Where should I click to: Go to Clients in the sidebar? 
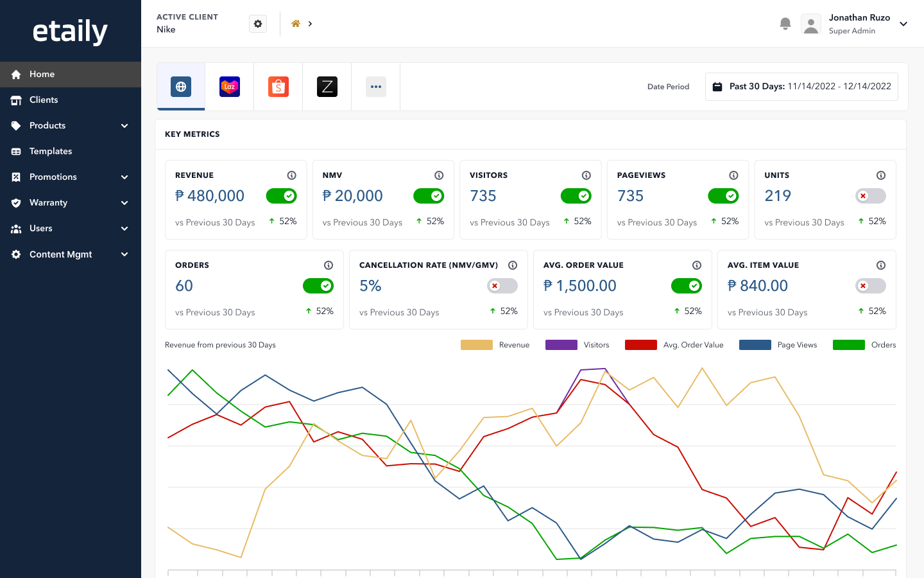44,100
